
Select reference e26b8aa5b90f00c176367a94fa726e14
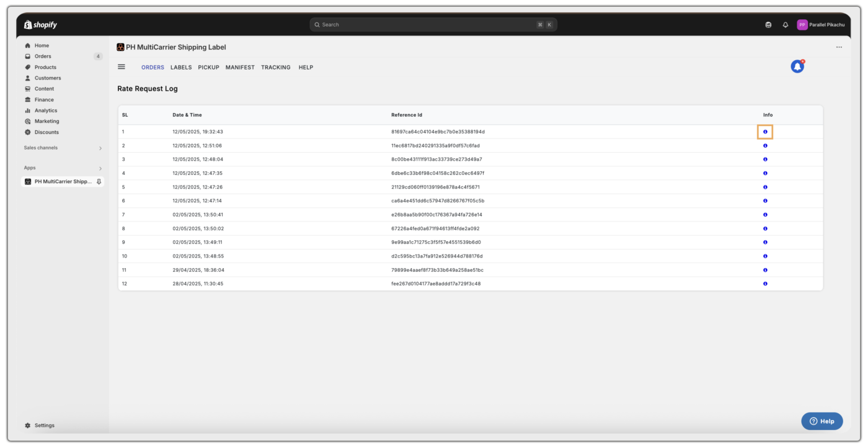436,215
